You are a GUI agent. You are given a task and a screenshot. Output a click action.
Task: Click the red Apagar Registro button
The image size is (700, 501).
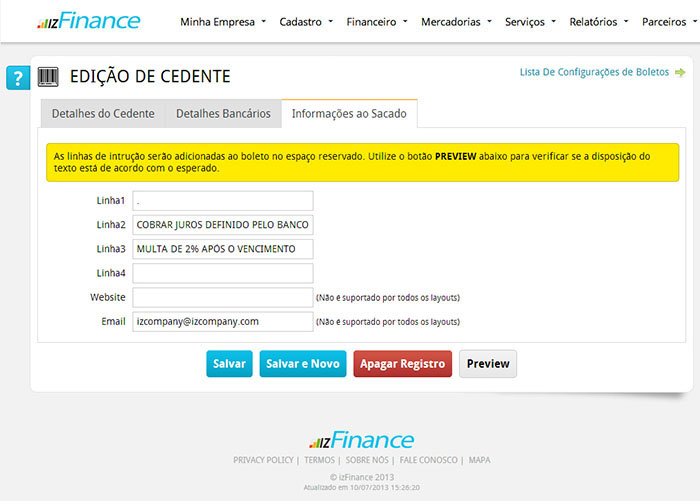point(402,364)
